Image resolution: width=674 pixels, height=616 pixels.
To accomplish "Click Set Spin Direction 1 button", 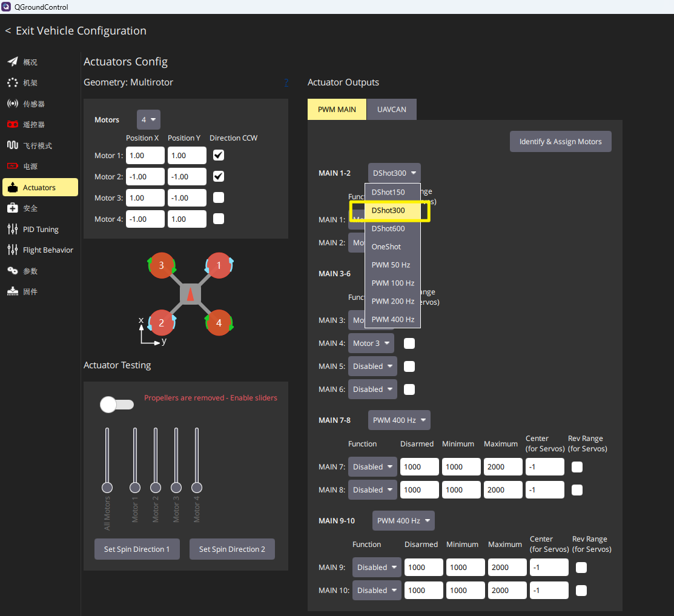I will click(137, 549).
